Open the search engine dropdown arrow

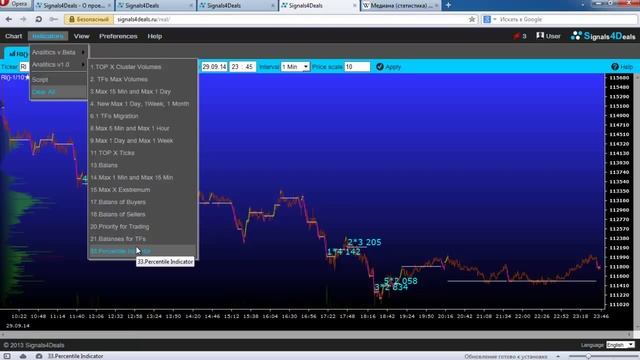[x=495, y=19]
